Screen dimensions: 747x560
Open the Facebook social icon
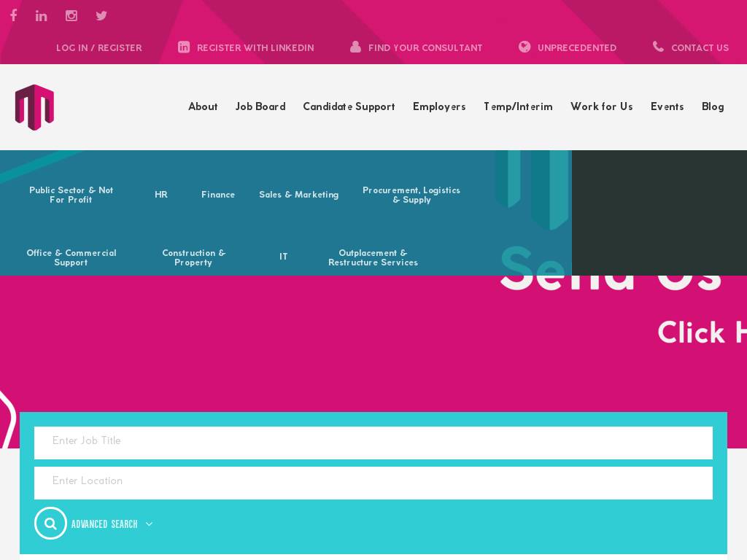pos(13,15)
